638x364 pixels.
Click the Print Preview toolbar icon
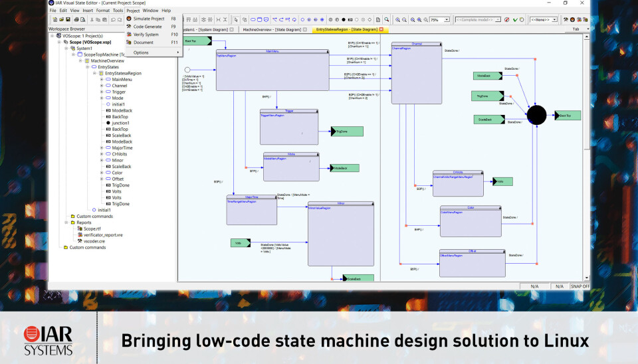click(x=82, y=19)
